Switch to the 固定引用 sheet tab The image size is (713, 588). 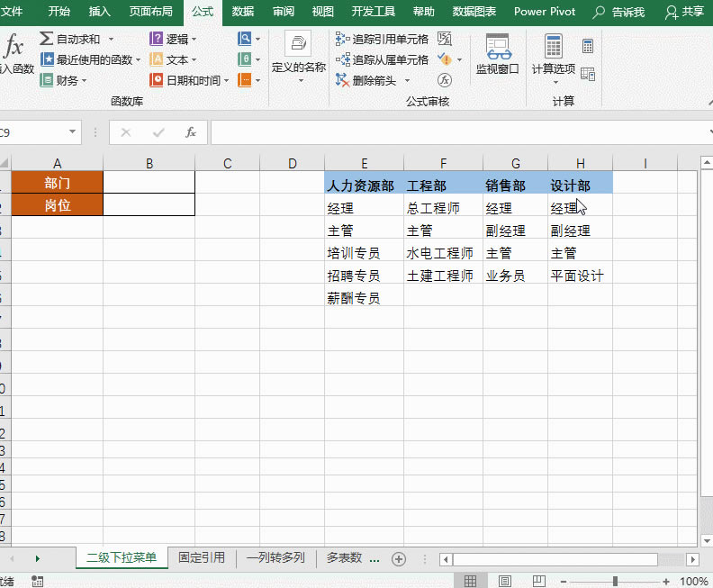pos(202,558)
